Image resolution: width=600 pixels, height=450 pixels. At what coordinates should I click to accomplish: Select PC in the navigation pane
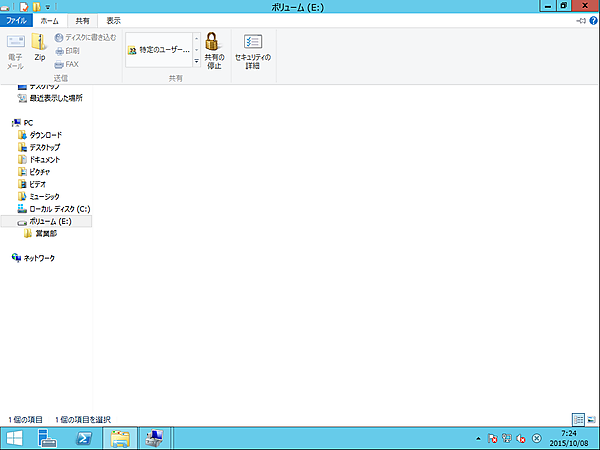(x=28, y=123)
